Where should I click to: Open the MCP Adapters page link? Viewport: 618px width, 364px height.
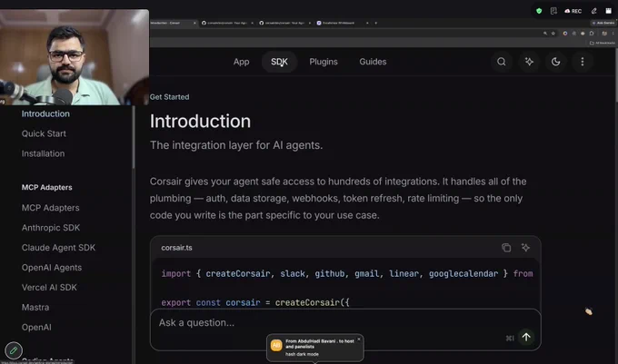pos(51,208)
